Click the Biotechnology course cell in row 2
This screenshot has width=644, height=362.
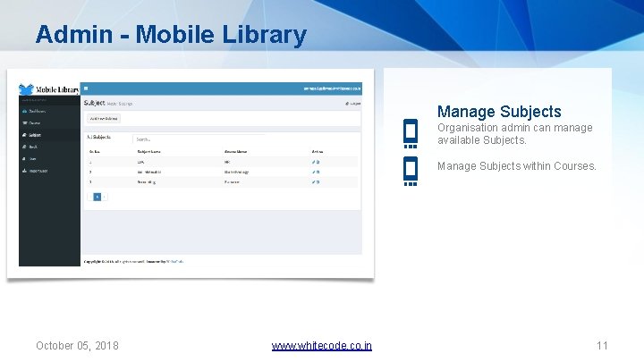click(x=236, y=172)
